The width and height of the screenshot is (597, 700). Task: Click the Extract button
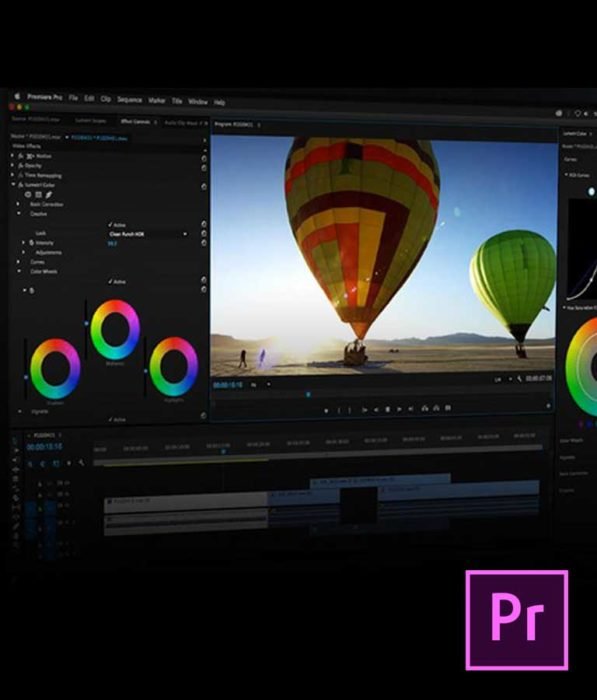tap(436, 408)
